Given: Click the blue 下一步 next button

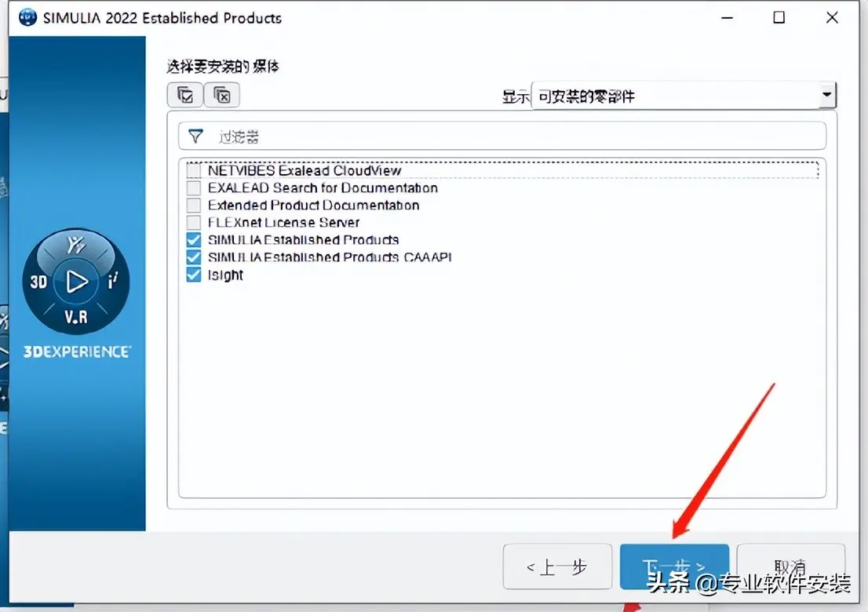Looking at the screenshot, I should (674, 566).
